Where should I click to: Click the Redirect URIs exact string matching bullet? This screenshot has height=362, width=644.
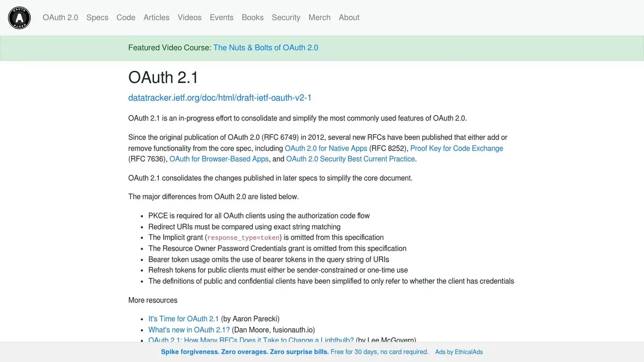245,227
